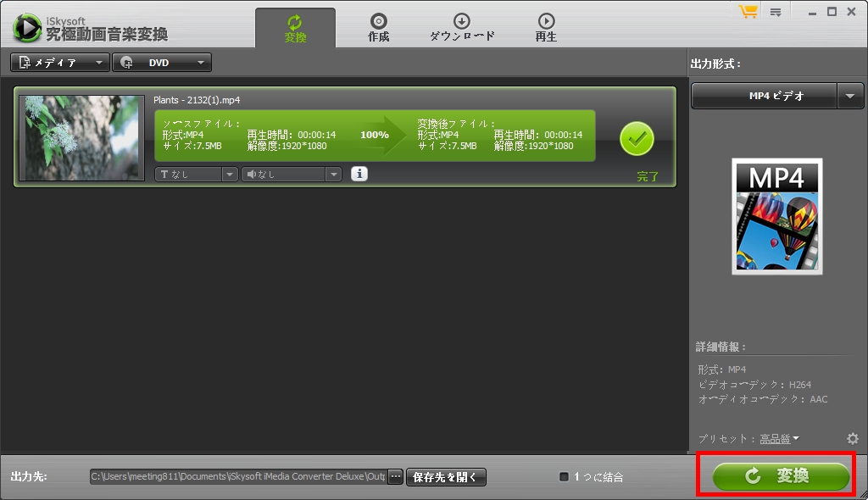The width and height of the screenshot is (868, 500).
Task: Open the subtitle なし dropdown
Action: tap(196, 175)
